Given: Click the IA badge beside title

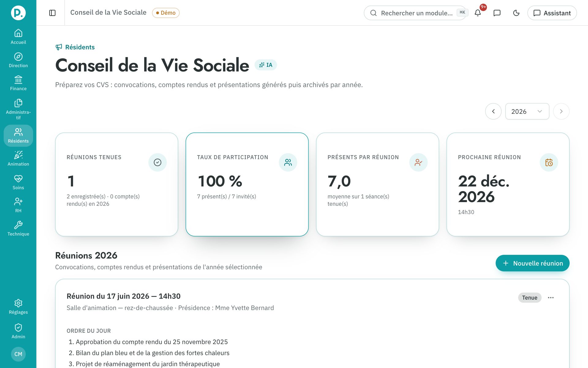Looking at the screenshot, I should [x=266, y=65].
